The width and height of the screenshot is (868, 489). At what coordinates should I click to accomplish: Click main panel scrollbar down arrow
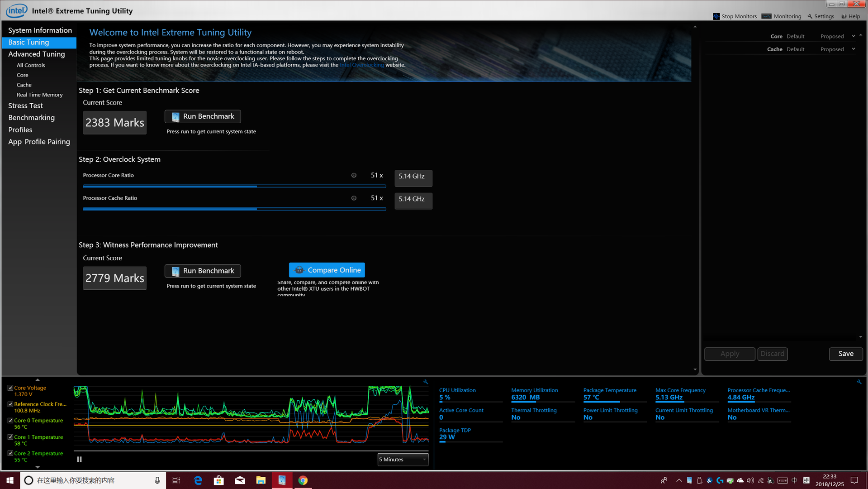pos(695,369)
